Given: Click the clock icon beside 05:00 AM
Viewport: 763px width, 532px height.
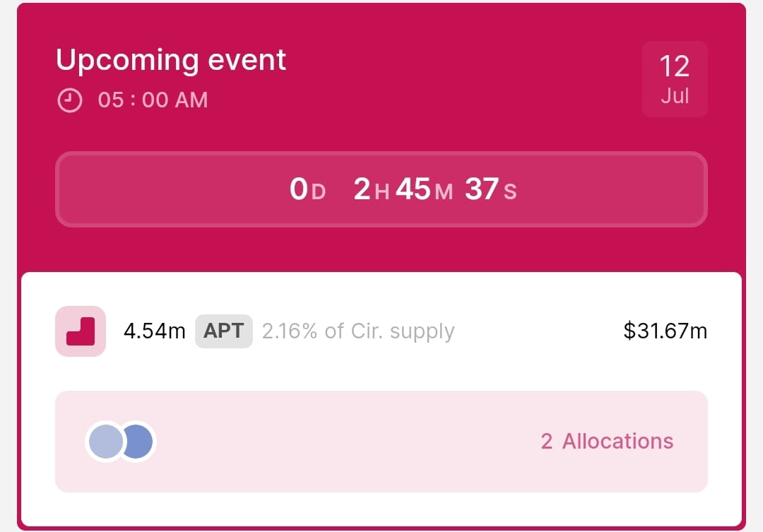Looking at the screenshot, I should tap(70, 99).
